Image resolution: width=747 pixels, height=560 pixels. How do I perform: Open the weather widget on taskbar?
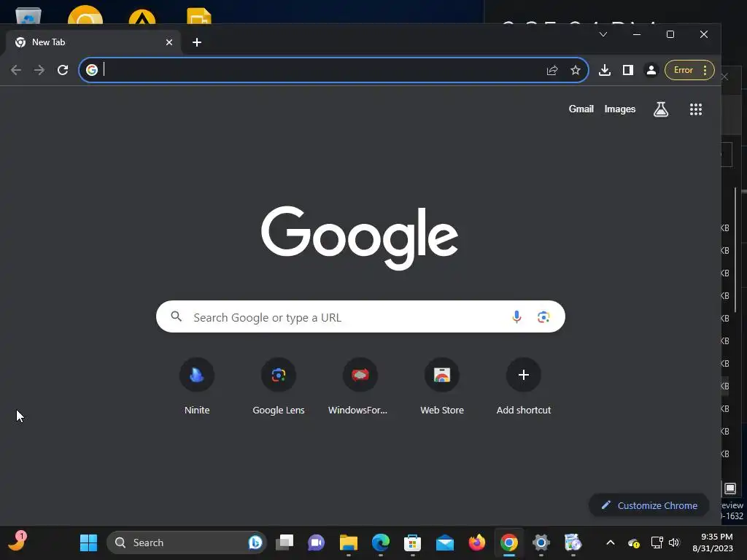tap(18, 542)
